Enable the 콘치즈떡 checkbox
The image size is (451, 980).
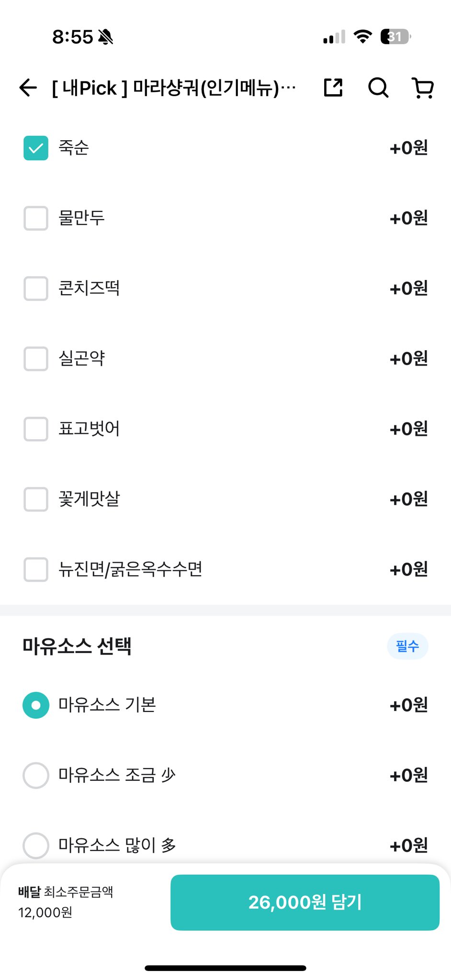click(36, 289)
